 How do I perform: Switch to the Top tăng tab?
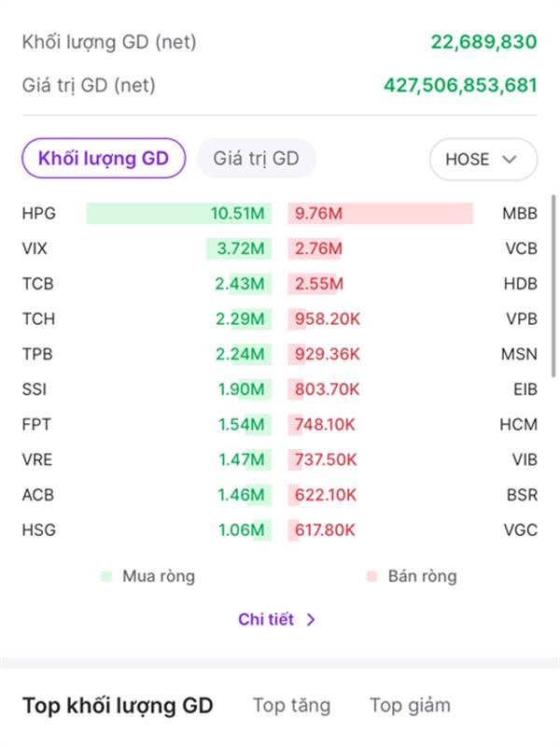291,705
